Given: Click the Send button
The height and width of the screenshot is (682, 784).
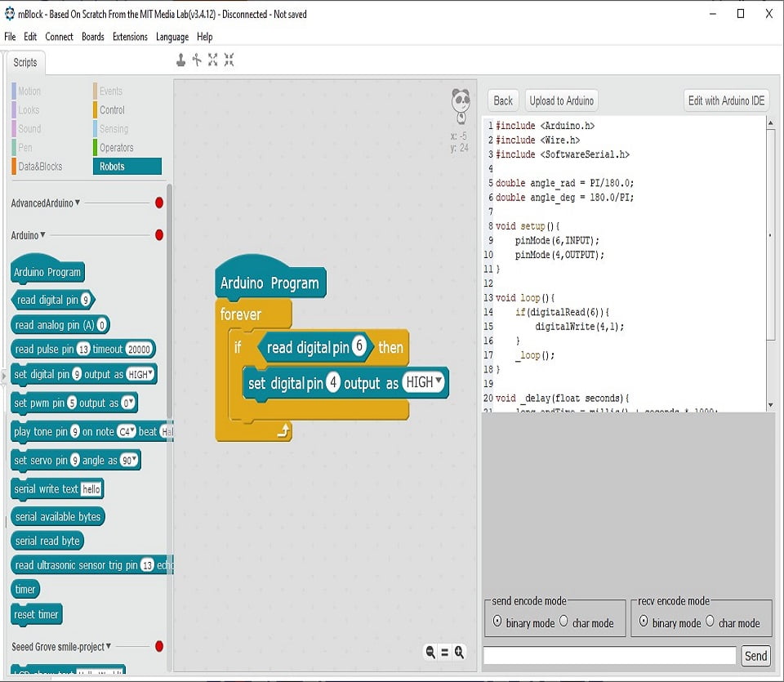Looking at the screenshot, I should tap(755, 656).
